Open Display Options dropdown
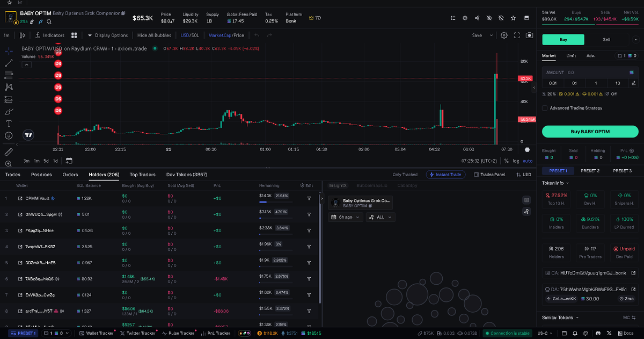644x339 pixels. (x=107, y=35)
